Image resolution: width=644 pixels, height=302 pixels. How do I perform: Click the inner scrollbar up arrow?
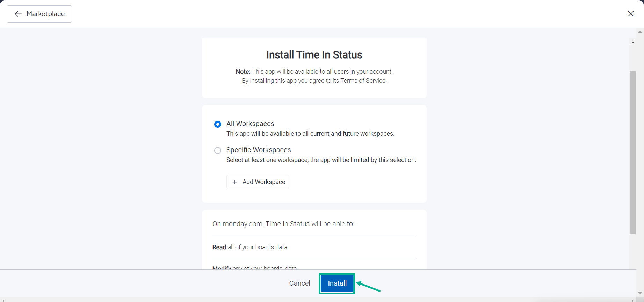(632, 43)
